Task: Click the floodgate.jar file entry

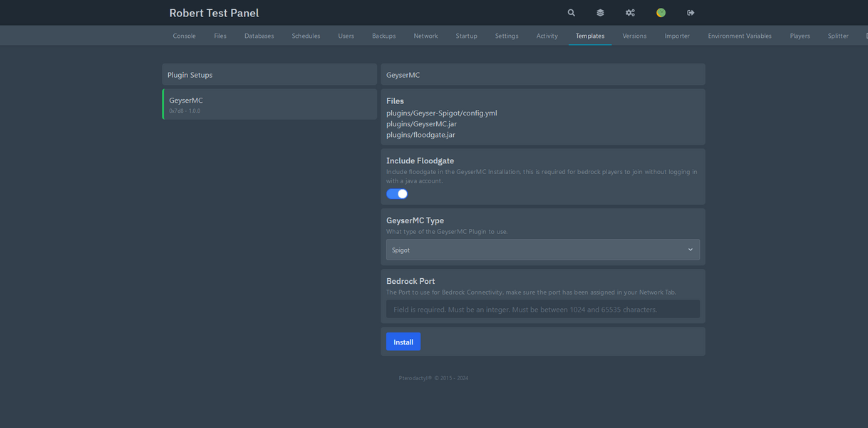Action: pyautogui.click(x=420, y=134)
